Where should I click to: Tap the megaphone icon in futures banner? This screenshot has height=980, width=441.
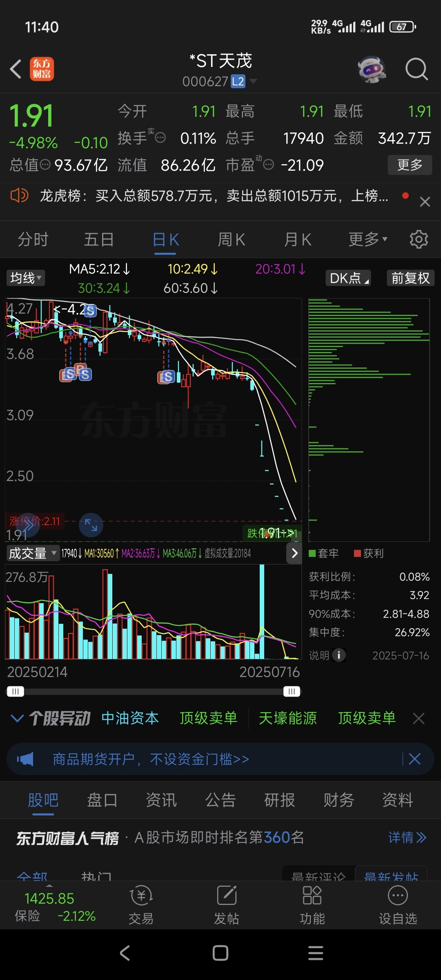coord(25,759)
